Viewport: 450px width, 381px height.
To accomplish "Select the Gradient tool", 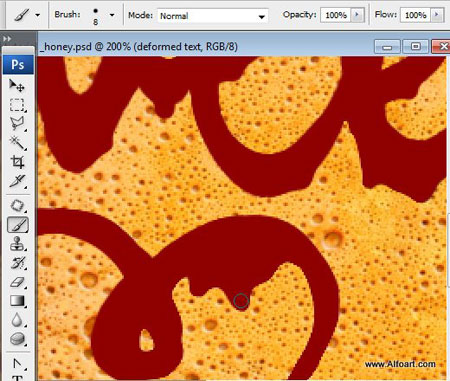I will (x=17, y=301).
